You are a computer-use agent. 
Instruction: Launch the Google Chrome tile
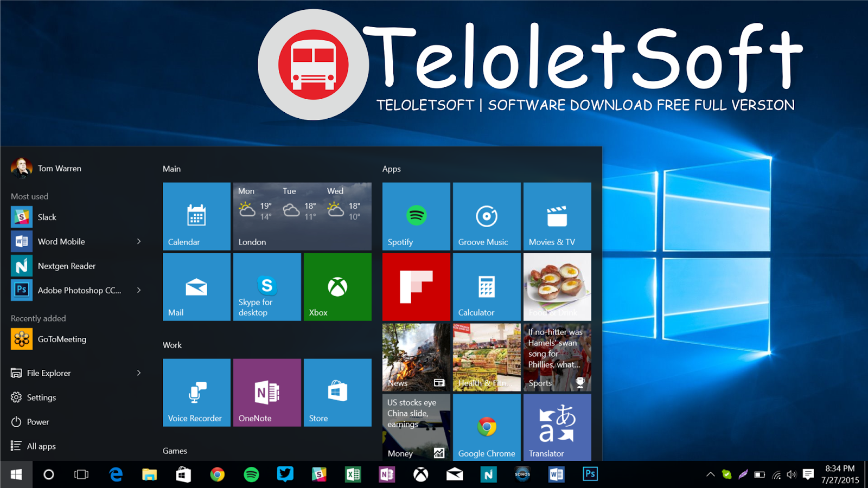pos(487,427)
